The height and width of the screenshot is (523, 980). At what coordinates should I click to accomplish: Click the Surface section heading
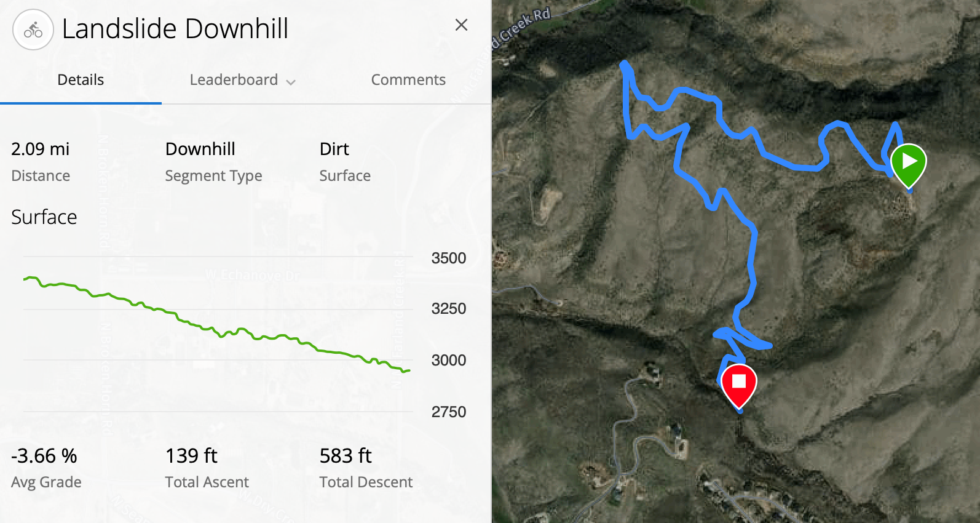coord(44,217)
